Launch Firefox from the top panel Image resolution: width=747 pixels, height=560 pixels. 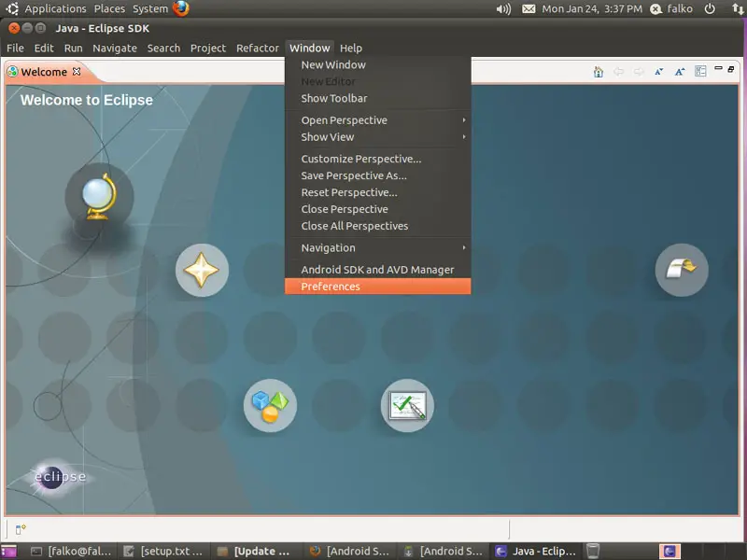pos(181,8)
